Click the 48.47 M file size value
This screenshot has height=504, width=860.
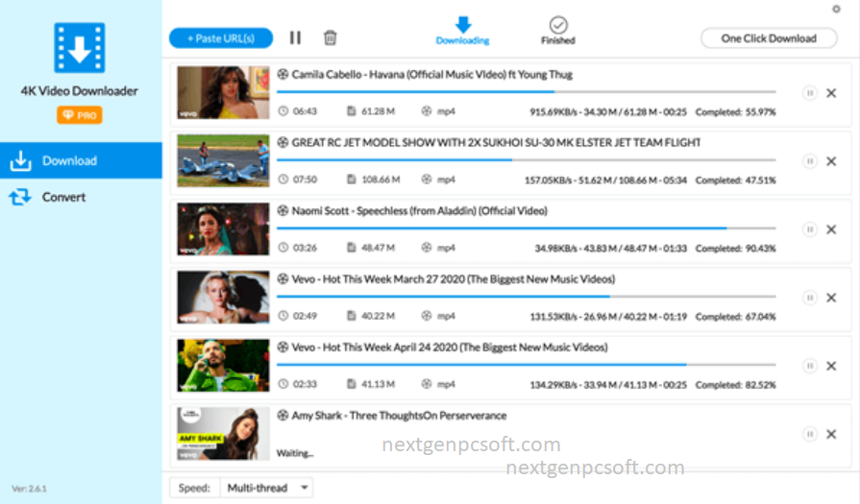pos(378,248)
